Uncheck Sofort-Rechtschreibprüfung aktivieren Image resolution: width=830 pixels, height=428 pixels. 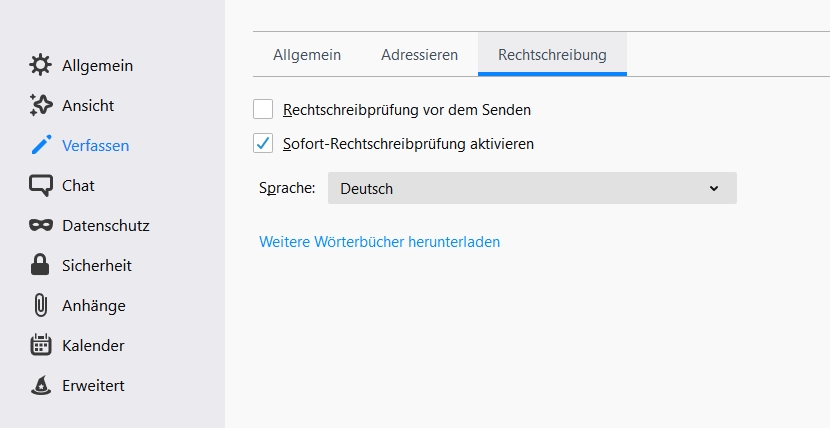(263, 143)
